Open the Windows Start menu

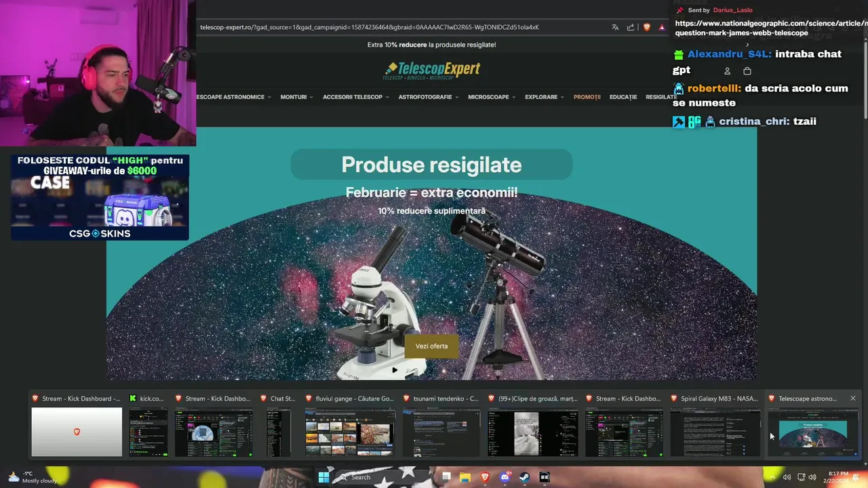point(323,477)
